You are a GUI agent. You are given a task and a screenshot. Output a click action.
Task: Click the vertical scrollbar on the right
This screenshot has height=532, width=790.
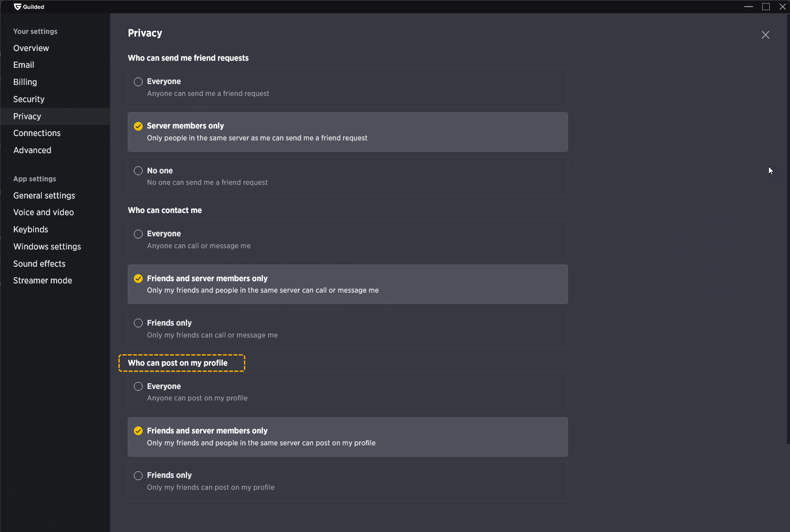coord(788,229)
